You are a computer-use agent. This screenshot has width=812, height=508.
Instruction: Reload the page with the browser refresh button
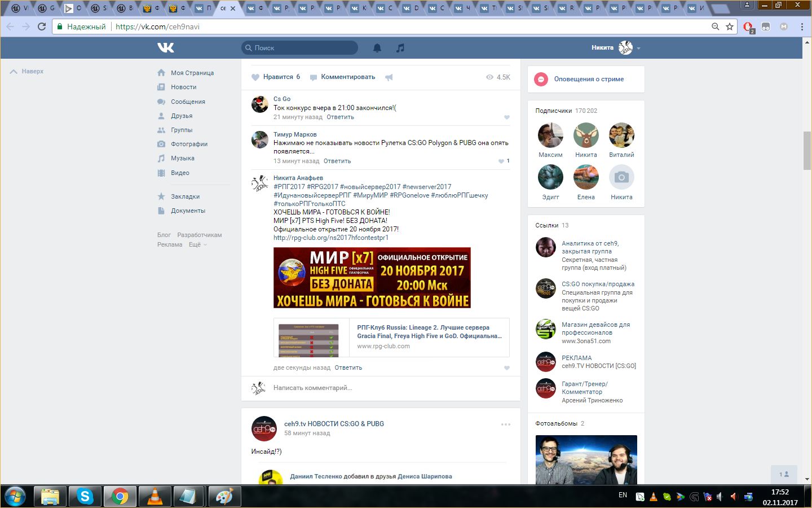42,27
